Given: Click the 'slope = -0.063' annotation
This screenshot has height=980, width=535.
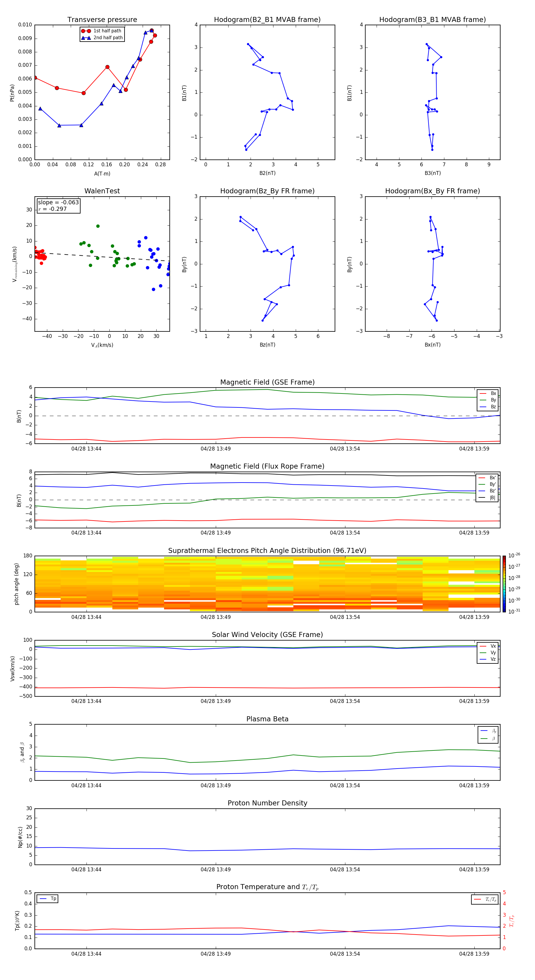Looking at the screenshot, I should tap(58, 203).
